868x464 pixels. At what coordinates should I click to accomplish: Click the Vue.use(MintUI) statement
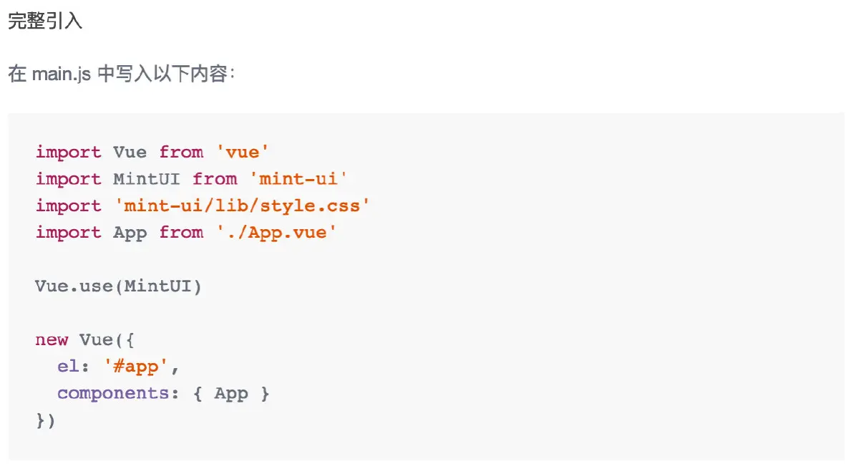coord(119,286)
